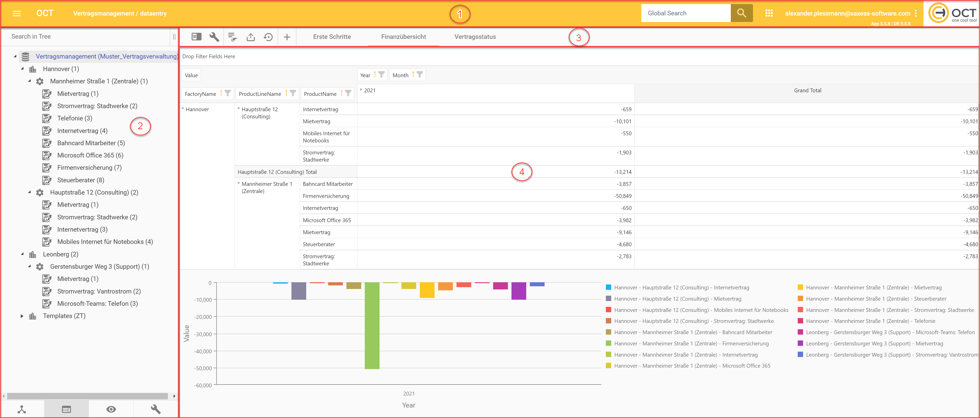
Task: Open the apps grid launcher
Action: (x=769, y=13)
